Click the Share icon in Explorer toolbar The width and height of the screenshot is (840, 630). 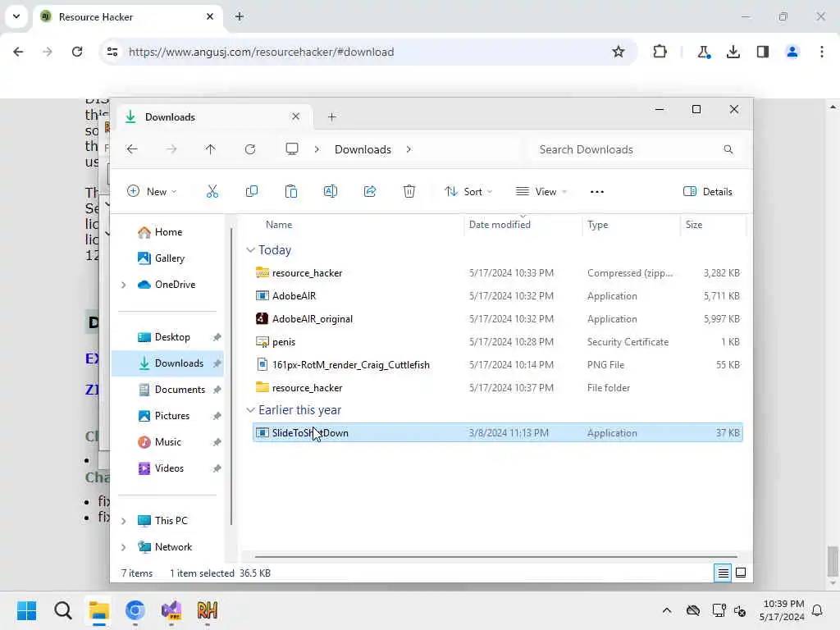tap(370, 191)
